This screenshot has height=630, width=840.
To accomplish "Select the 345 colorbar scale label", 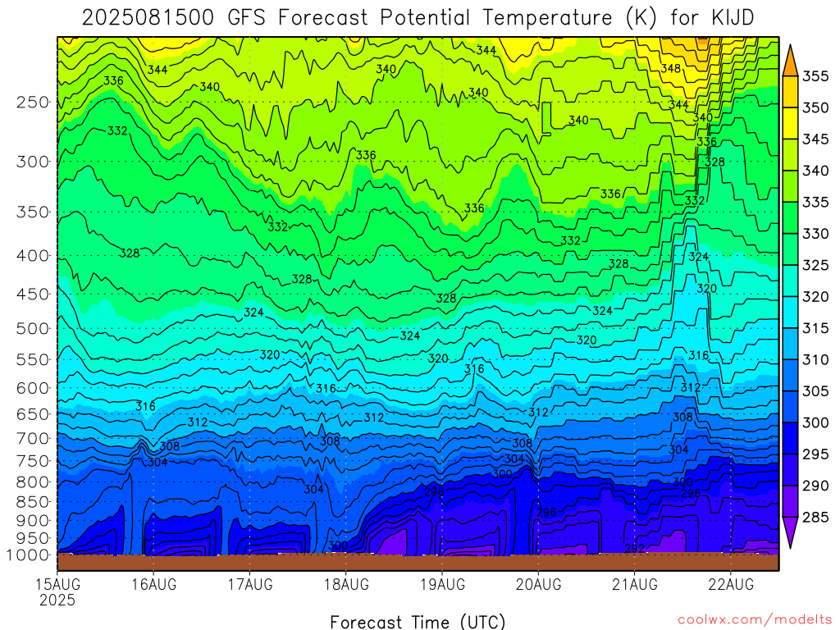I will point(815,139).
